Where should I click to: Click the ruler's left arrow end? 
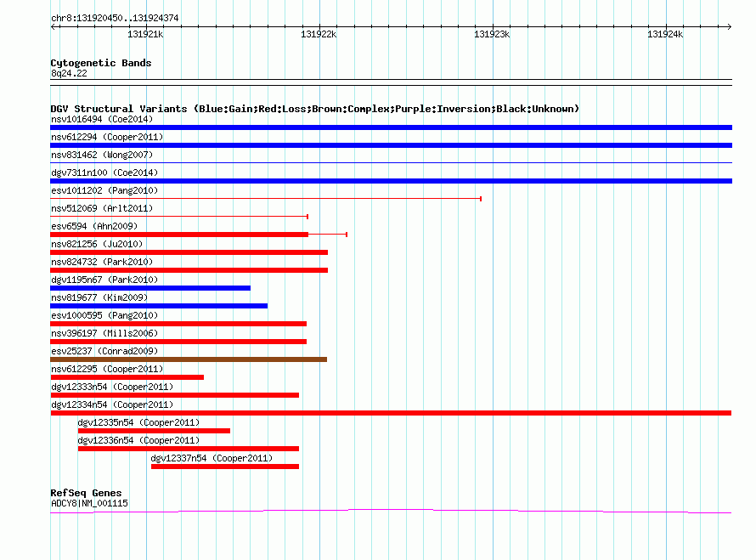pyautogui.click(x=54, y=26)
